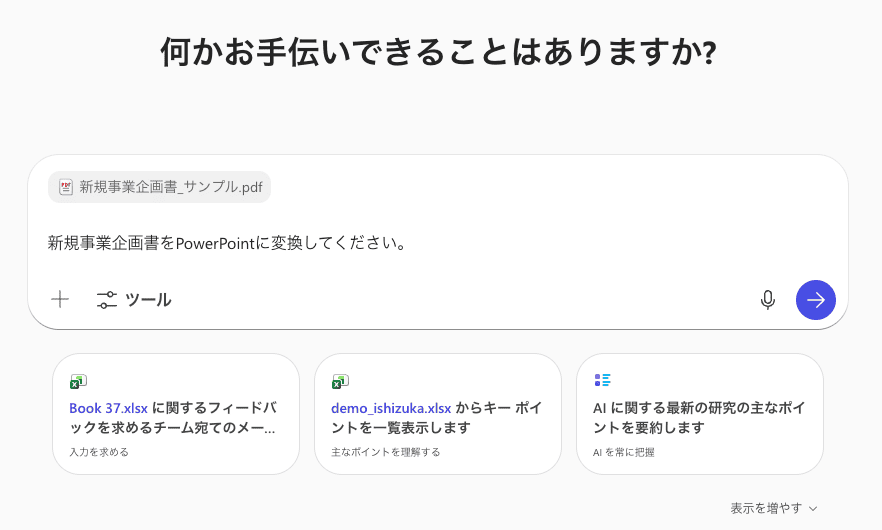
Task: Click Excel icon on Book 37.xlsx card
Action: point(78,381)
